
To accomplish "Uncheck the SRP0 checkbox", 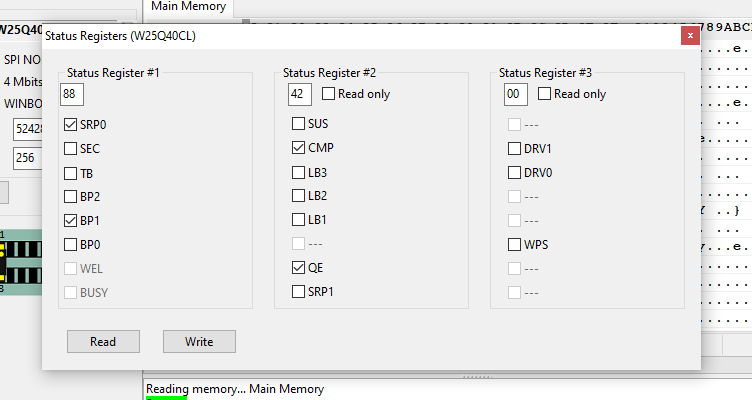I will tap(70, 125).
